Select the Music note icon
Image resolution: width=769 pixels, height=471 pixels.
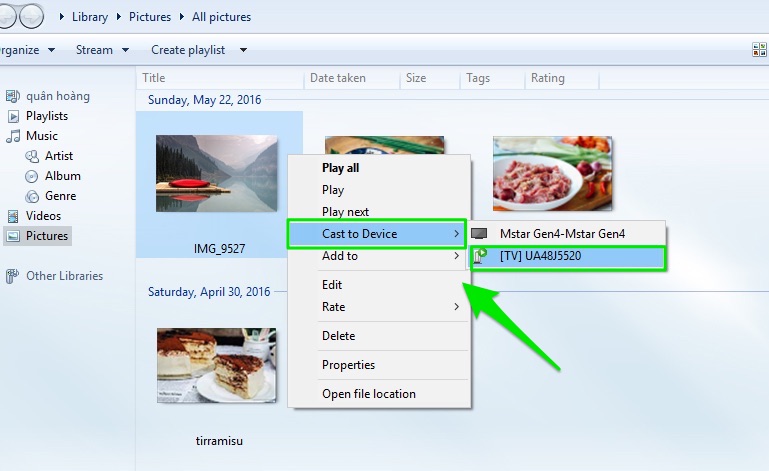coord(13,136)
